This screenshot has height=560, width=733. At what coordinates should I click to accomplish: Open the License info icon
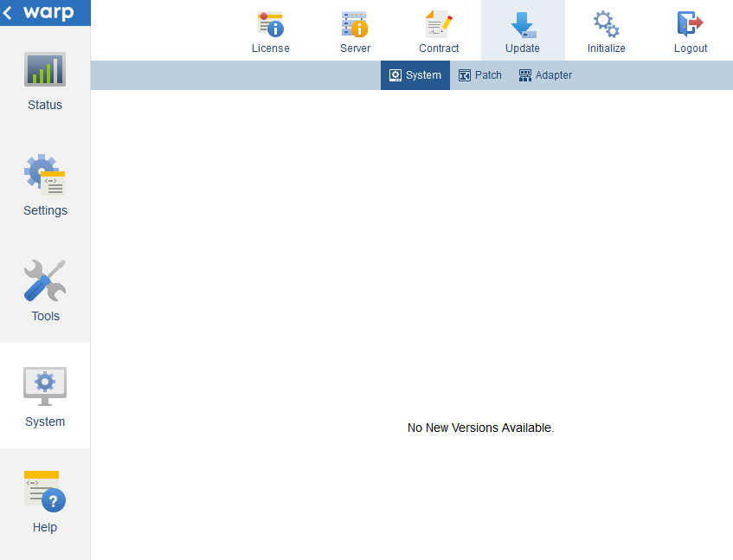tap(271, 23)
